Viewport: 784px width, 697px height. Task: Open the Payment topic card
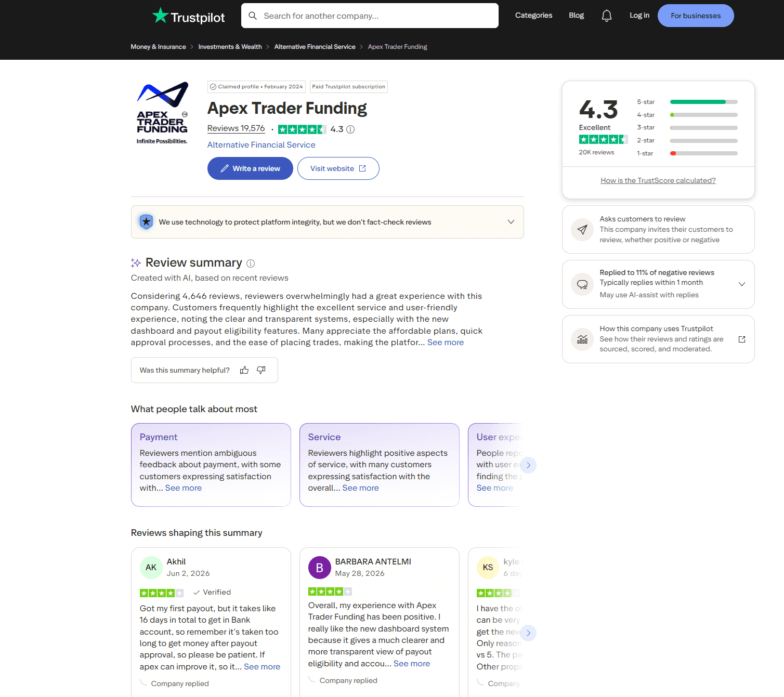(x=211, y=465)
